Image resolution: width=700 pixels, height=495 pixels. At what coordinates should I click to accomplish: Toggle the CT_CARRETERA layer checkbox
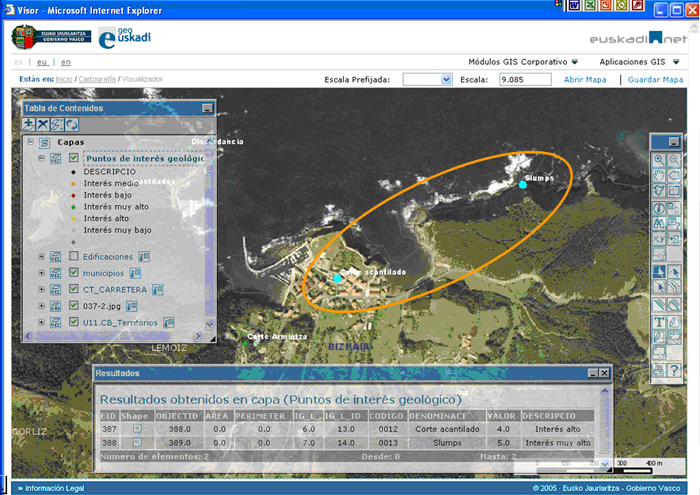pos(74,290)
